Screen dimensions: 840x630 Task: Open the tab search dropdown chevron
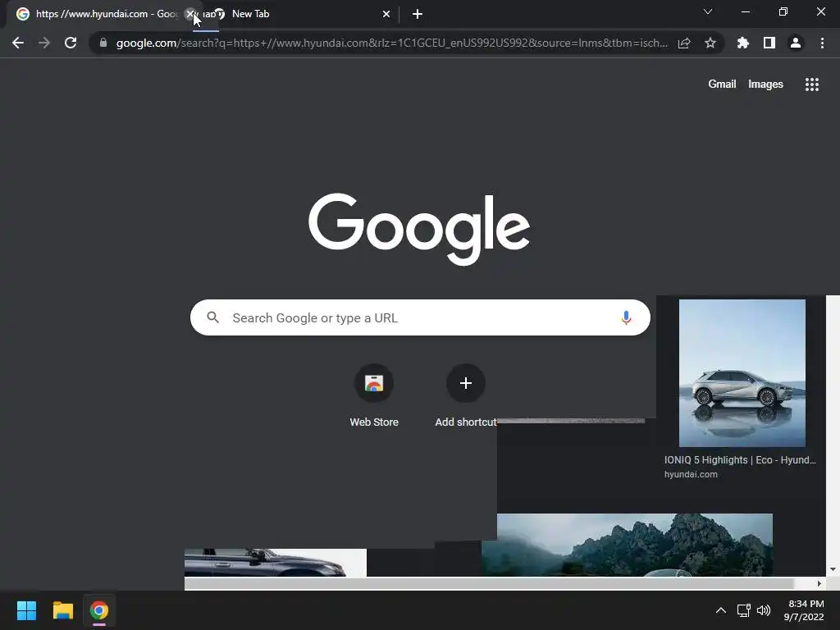[708, 11]
